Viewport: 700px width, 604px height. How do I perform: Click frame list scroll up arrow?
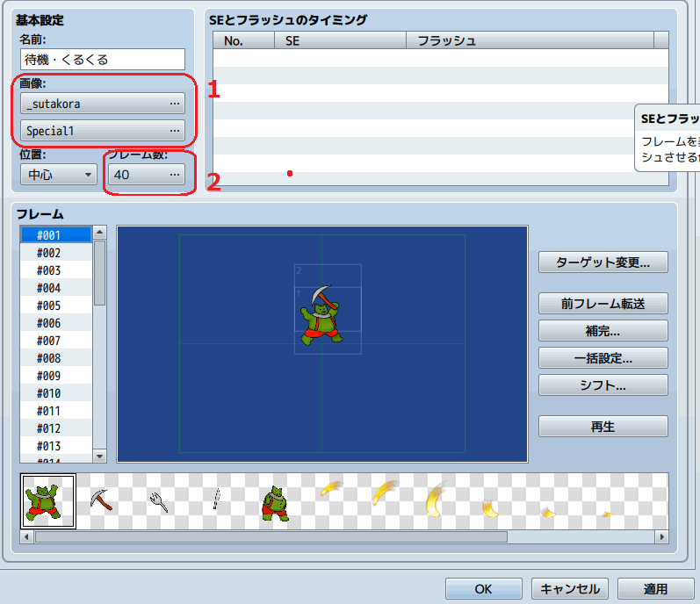[x=99, y=233]
